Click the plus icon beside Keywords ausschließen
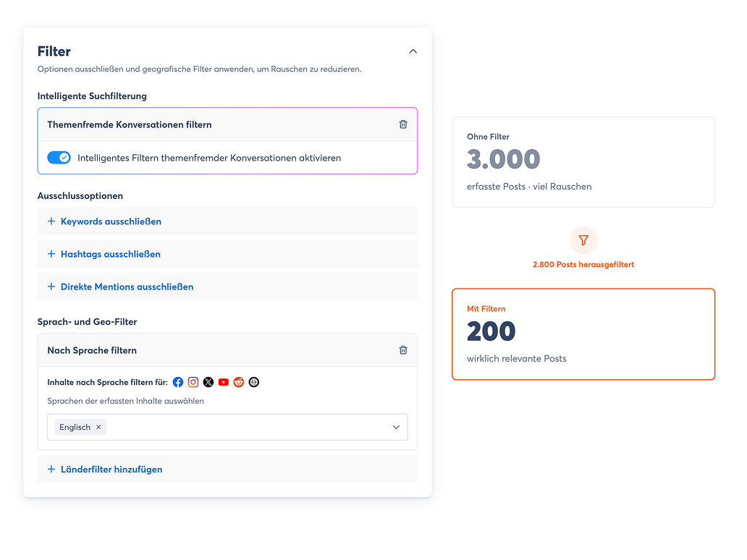The width and height of the screenshot is (747, 560). point(51,221)
